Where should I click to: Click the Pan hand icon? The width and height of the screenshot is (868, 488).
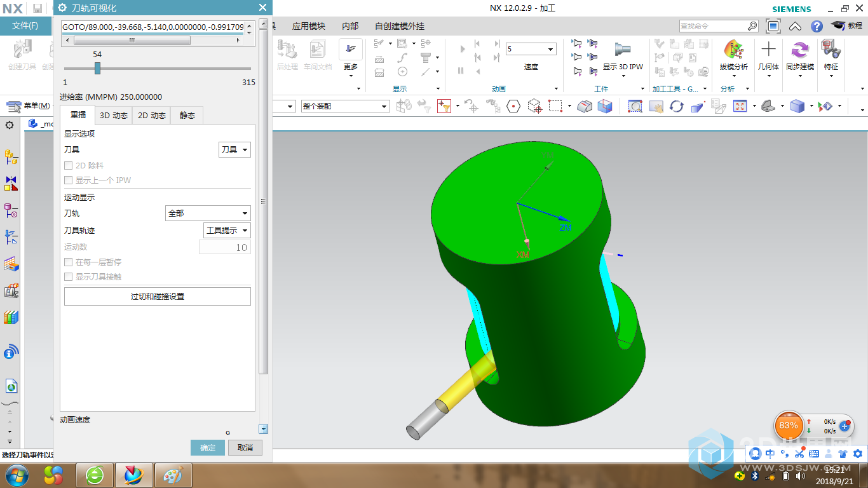tap(656, 106)
